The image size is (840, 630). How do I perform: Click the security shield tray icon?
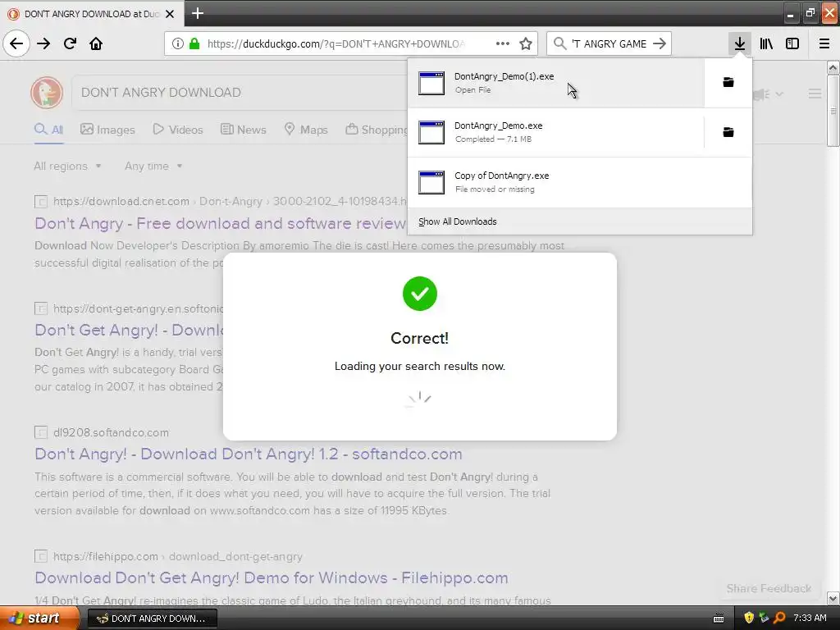(x=749, y=619)
